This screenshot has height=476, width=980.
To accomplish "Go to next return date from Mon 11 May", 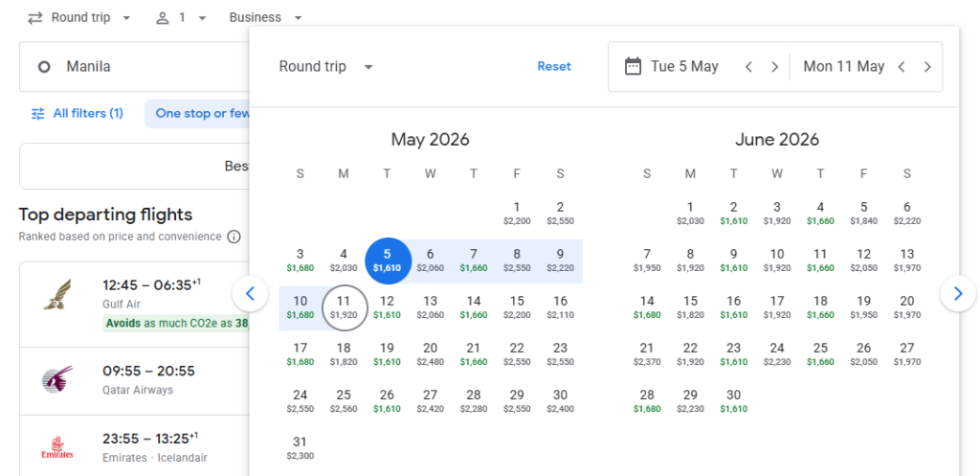I will (x=927, y=67).
